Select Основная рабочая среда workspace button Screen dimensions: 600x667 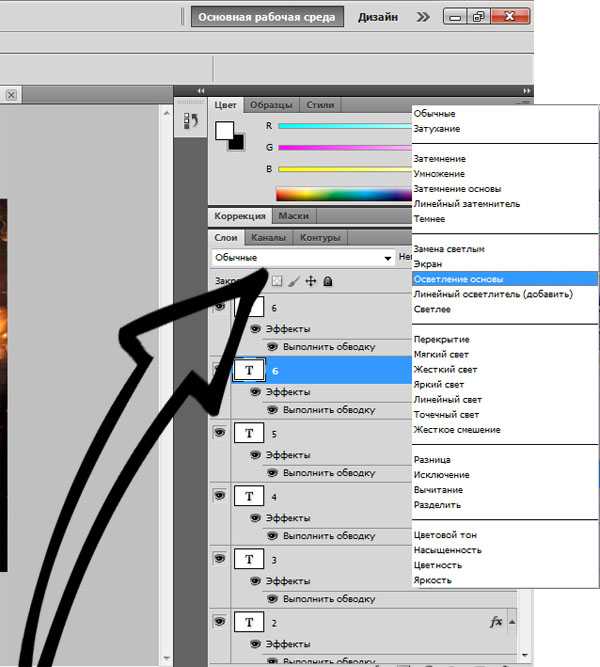[267, 17]
